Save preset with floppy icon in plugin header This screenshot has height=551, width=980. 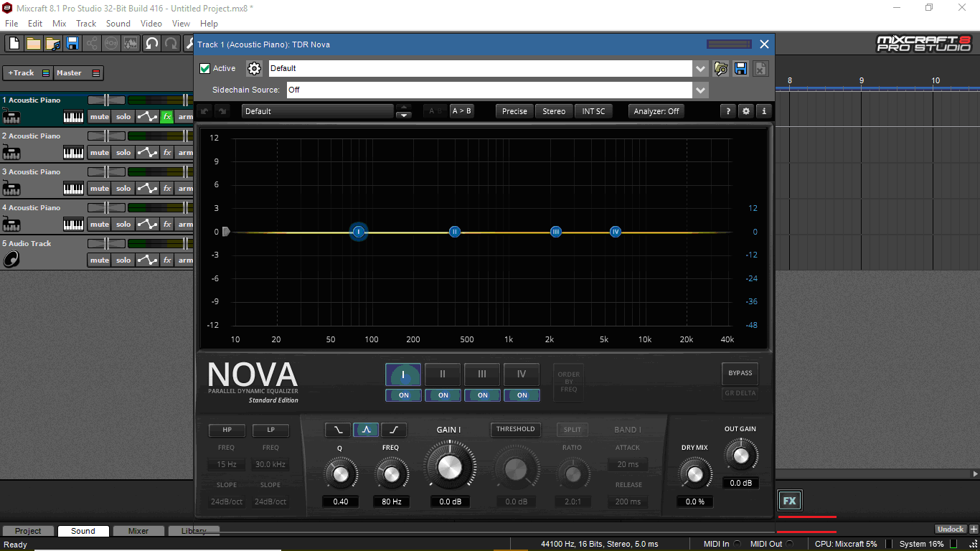click(x=741, y=68)
